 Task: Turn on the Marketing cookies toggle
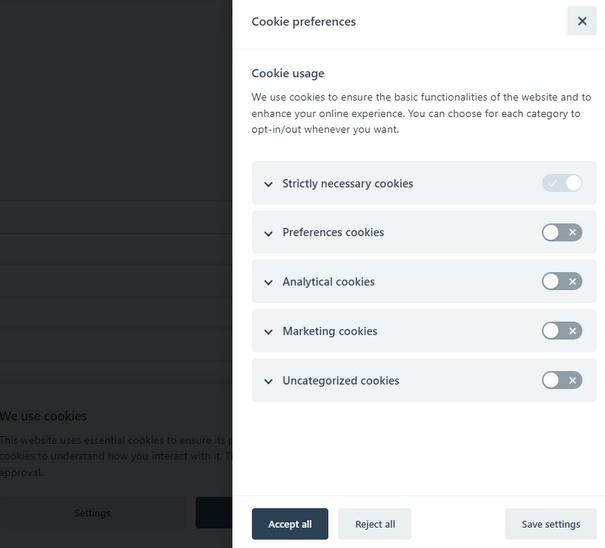pyautogui.click(x=562, y=331)
